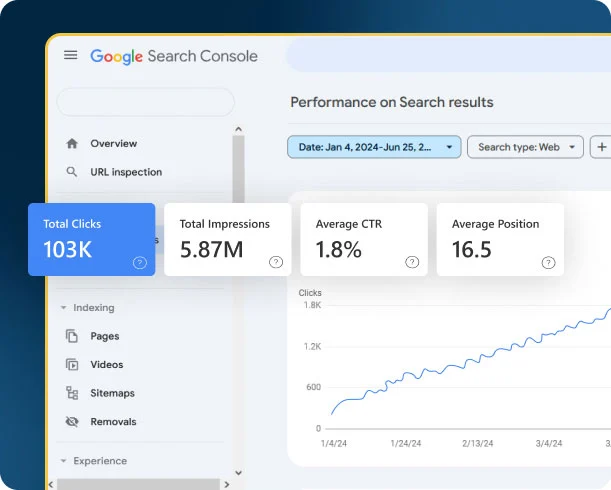Open the hamburger navigation menu

(x=70, y=56)
